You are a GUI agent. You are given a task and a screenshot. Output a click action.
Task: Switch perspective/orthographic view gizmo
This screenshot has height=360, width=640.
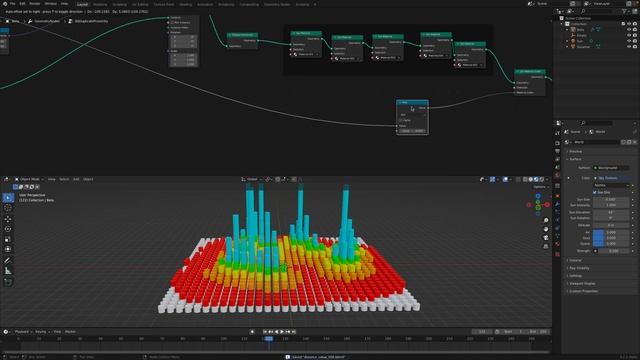tap(546, 246)
